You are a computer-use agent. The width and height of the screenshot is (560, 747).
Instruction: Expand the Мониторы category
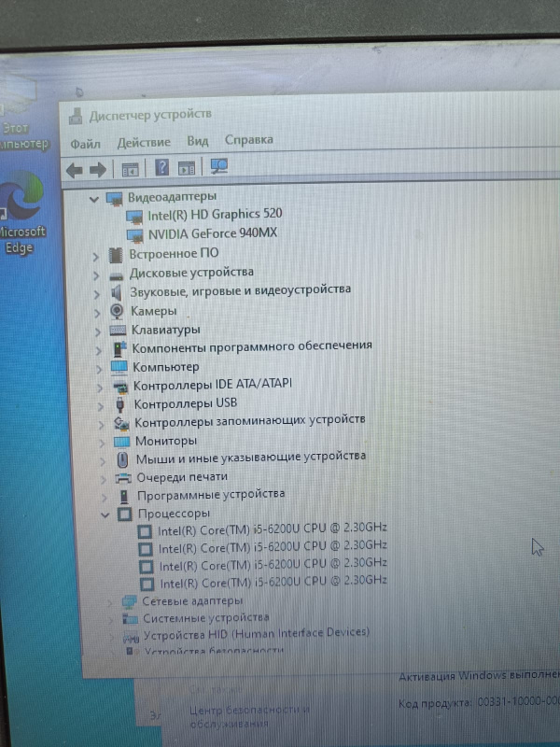(100, 442)
